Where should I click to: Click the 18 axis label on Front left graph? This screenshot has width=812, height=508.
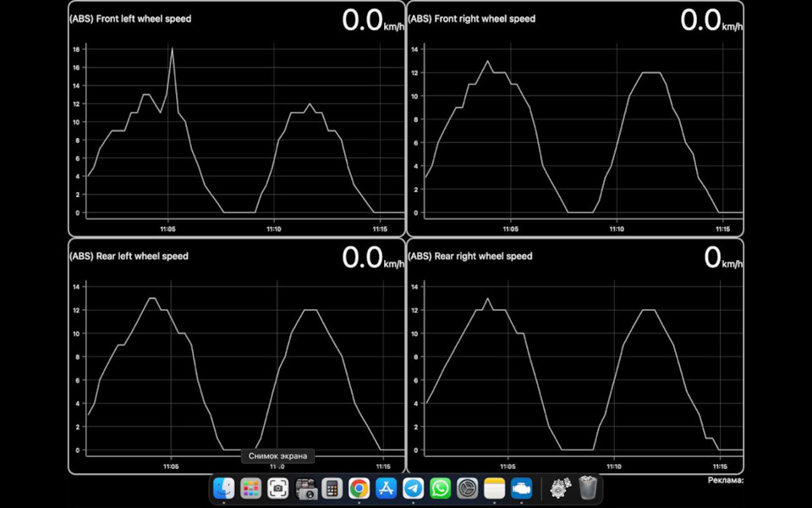pyautogui.click(x=76, y=50)
